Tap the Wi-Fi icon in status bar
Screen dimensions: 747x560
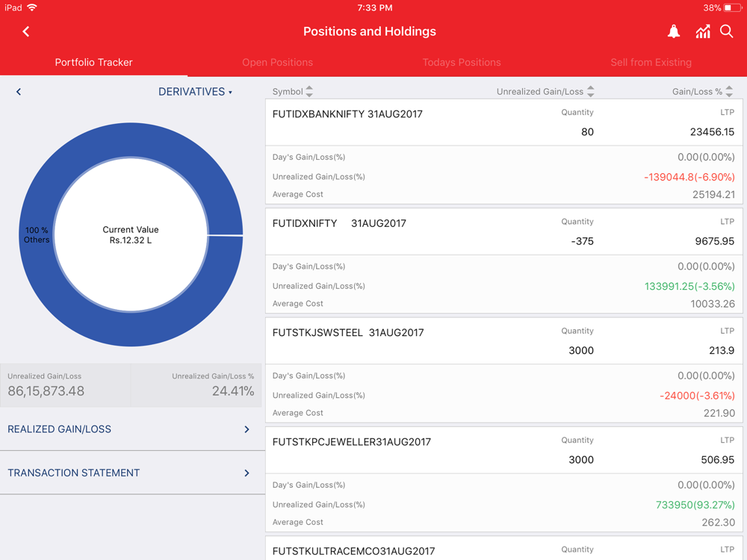(x=32, y=7)
